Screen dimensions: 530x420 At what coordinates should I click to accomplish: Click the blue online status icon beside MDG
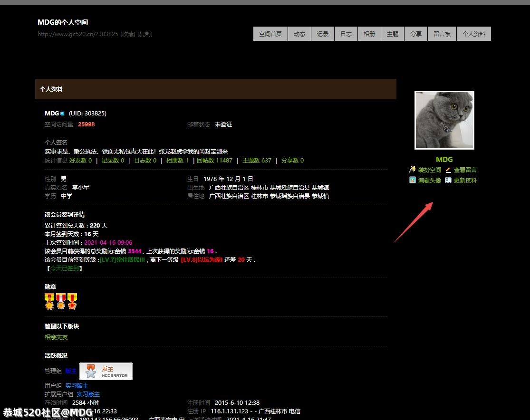pyautogui.click(x=62, y=114)
